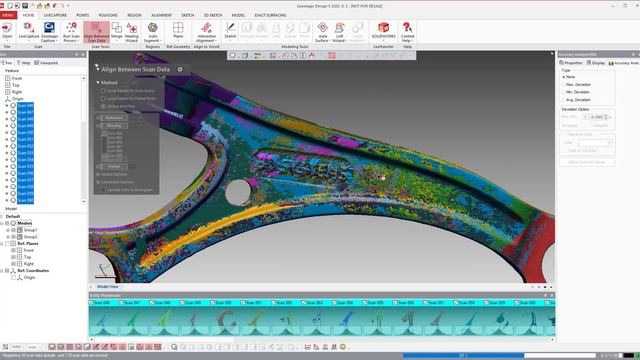Select the Global And Fine method
This screenshot has height=360, width=640.
click(x=103, y=106)
